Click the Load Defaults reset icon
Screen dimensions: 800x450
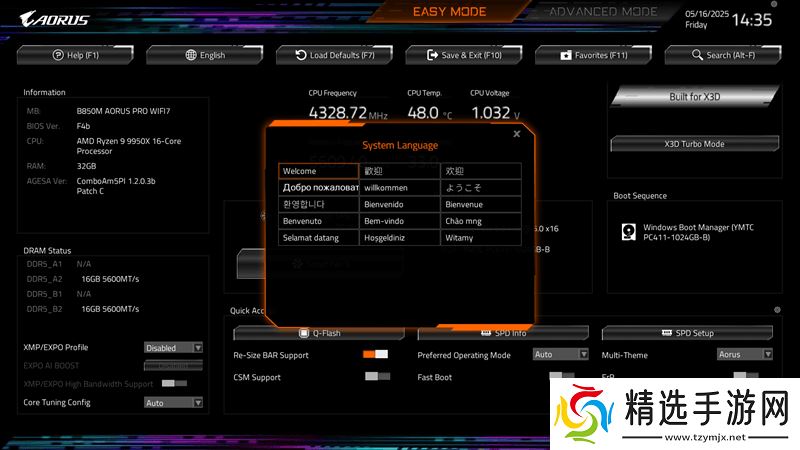300,55
